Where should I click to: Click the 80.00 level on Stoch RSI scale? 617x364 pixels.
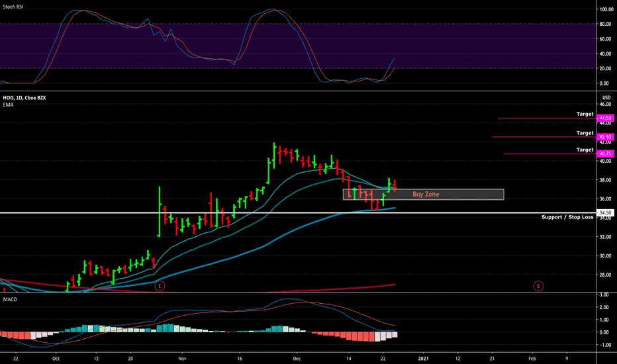coord(605,24)
